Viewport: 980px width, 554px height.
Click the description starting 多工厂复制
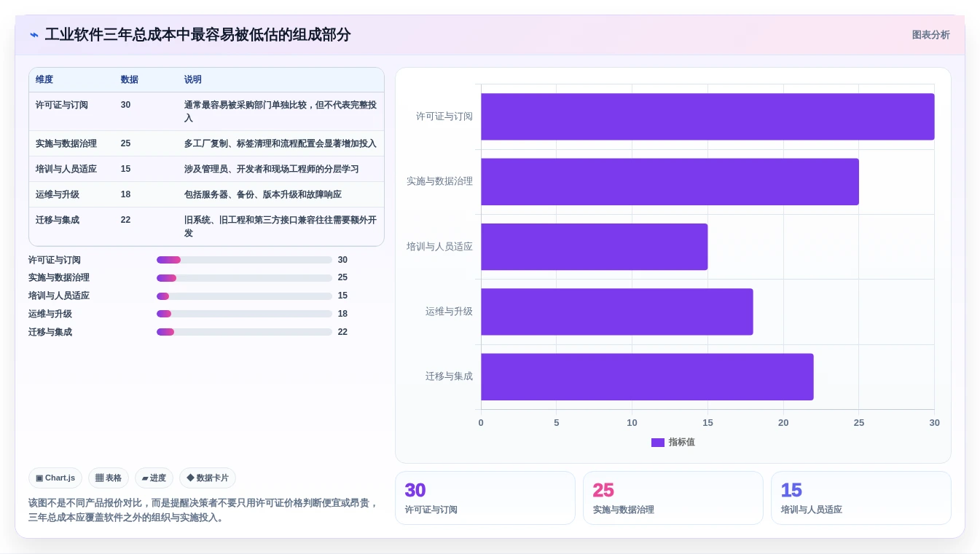tap(281, 143)
